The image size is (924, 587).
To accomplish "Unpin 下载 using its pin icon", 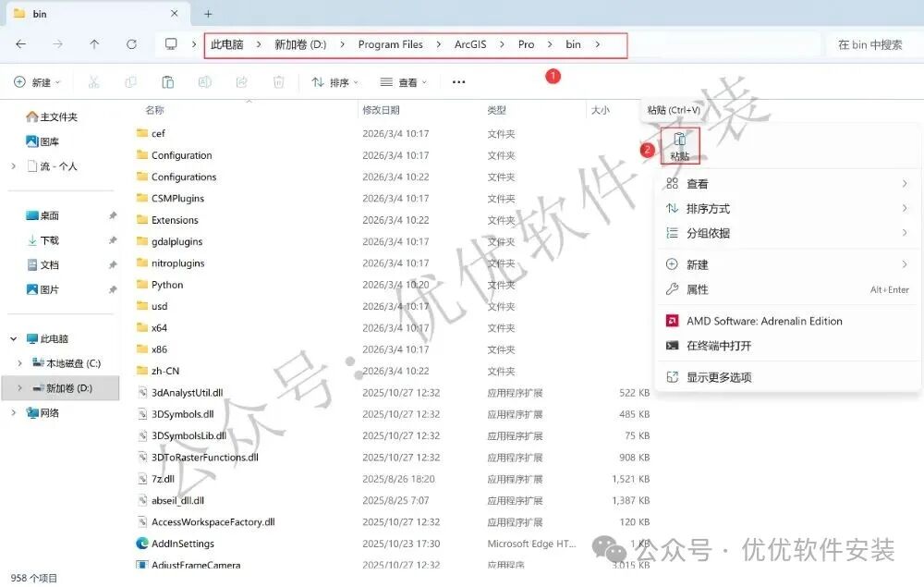I will [113, 240].
